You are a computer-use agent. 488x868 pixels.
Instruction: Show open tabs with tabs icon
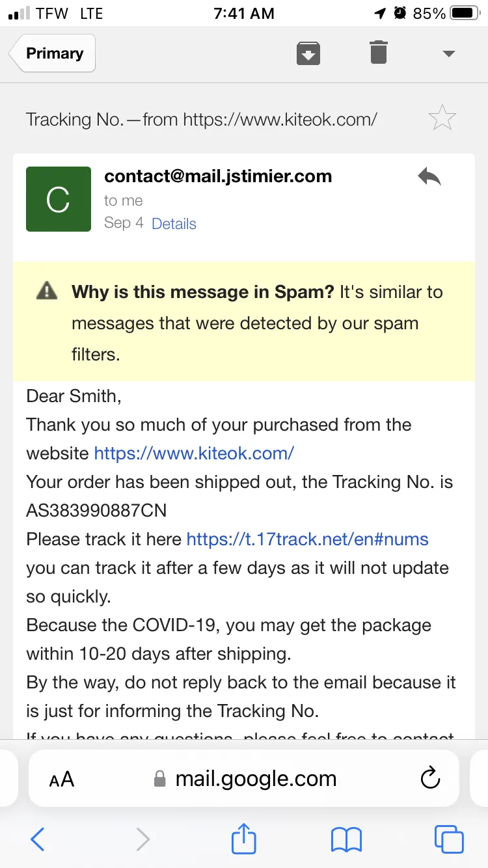tap(449, 839)
